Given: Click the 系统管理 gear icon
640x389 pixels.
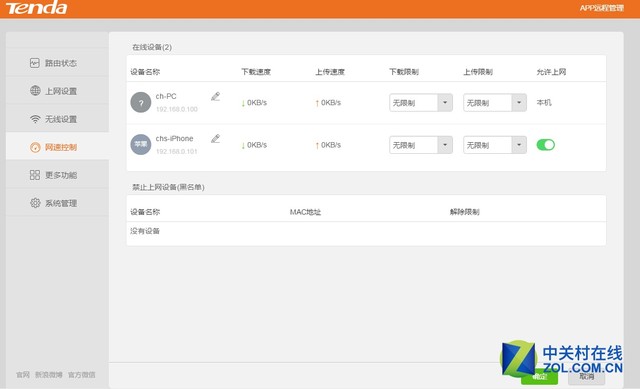Looking at the screenshot, I should coord(35,203).
